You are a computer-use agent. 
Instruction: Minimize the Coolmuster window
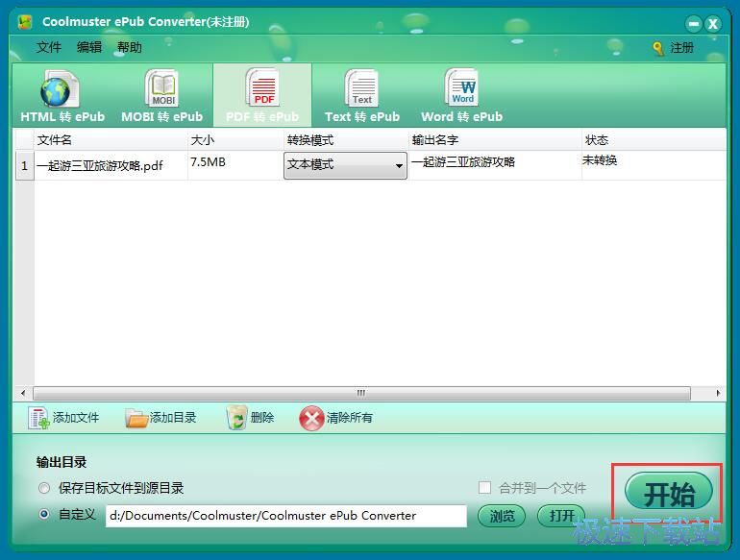pyautogui.click(x=694, y=24)
